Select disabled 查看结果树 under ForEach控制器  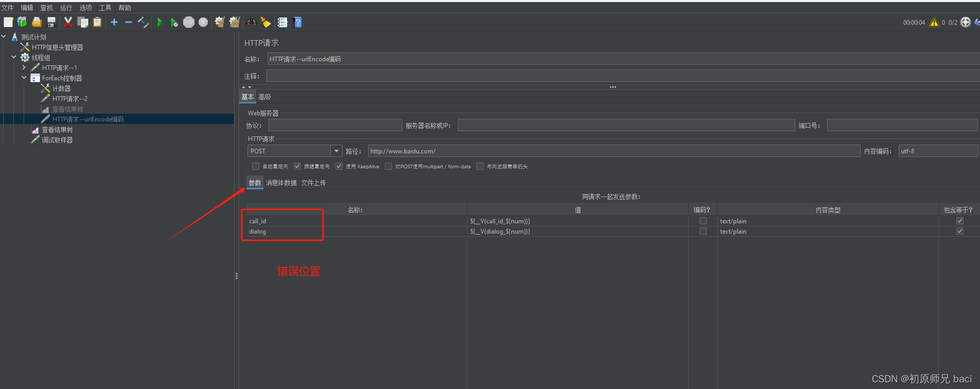[67, 109]
